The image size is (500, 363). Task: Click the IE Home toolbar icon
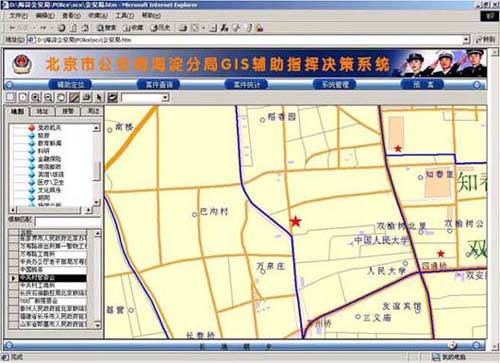click(85, 28)
